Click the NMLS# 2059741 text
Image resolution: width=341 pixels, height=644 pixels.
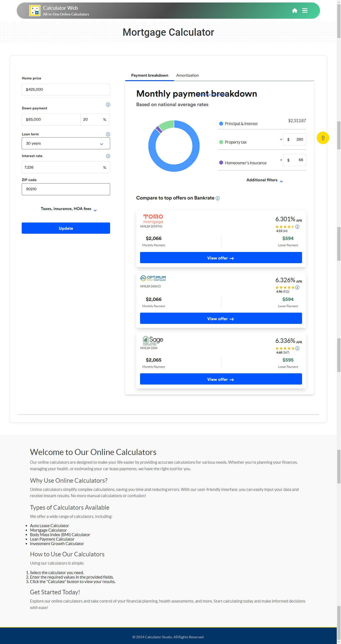151,226
